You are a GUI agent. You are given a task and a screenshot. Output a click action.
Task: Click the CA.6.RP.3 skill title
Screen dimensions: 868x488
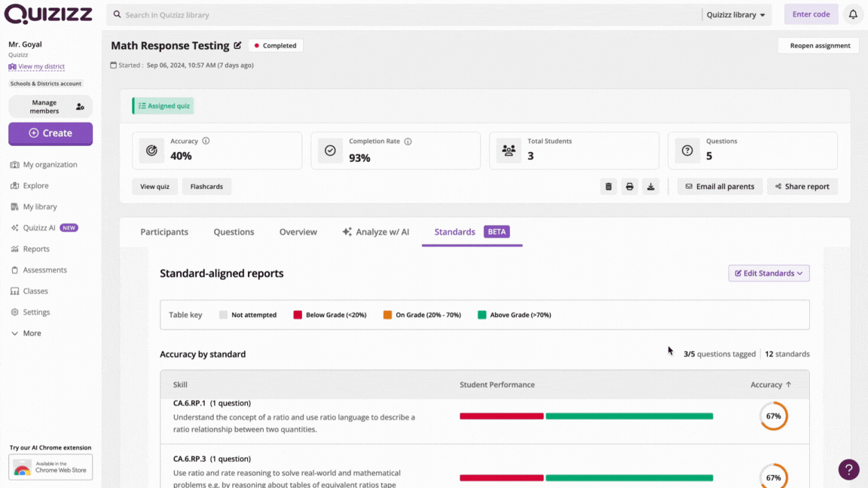pos(212,459)
